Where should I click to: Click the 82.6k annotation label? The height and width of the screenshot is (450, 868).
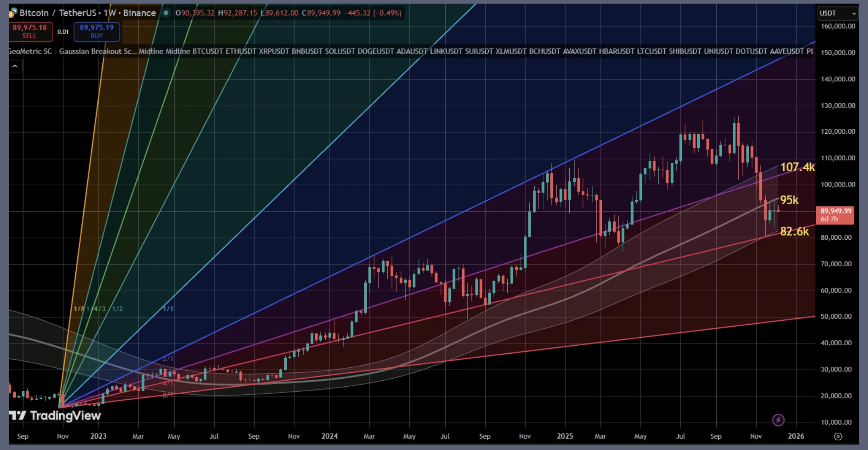(x=794, y=231)
